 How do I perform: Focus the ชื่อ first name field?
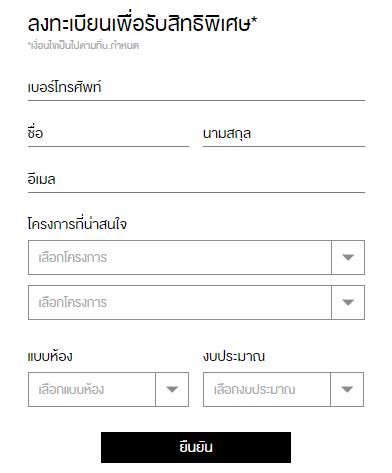point(108,134)
